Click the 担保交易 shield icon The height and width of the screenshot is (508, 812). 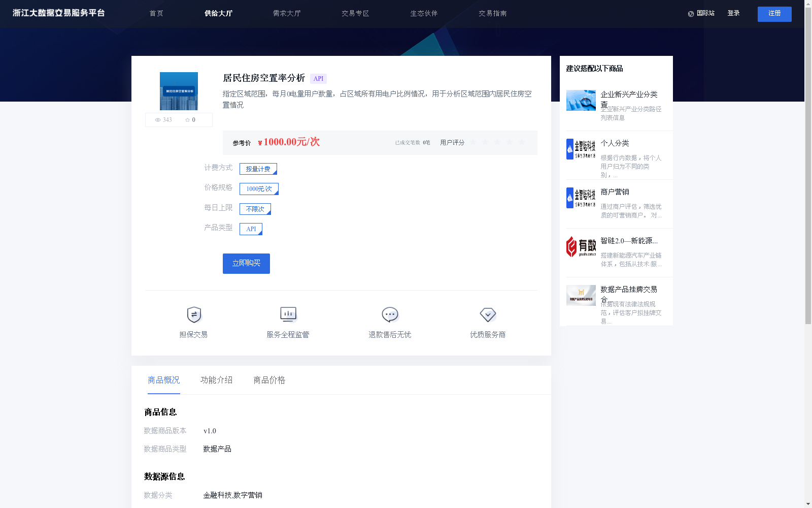click(x=194, y=315)
